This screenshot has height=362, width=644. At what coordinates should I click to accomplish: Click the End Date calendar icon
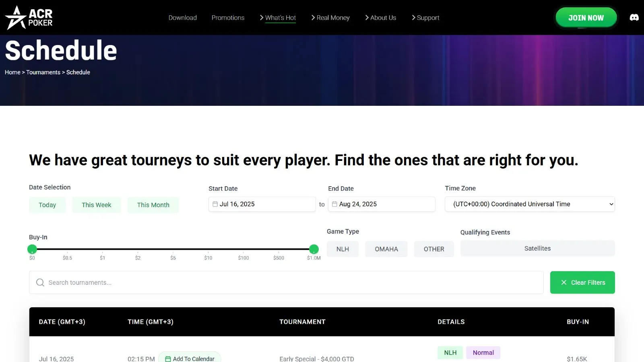click(x=334, y=204)
